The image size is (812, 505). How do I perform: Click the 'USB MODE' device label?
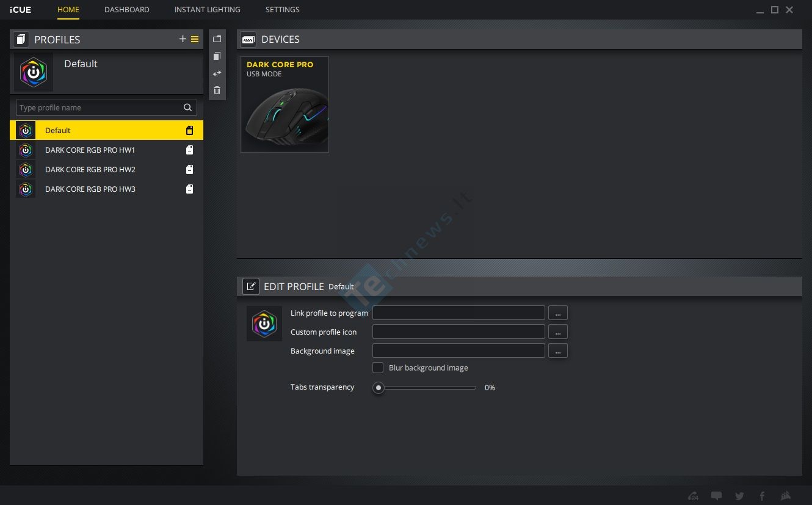[264, 74]
